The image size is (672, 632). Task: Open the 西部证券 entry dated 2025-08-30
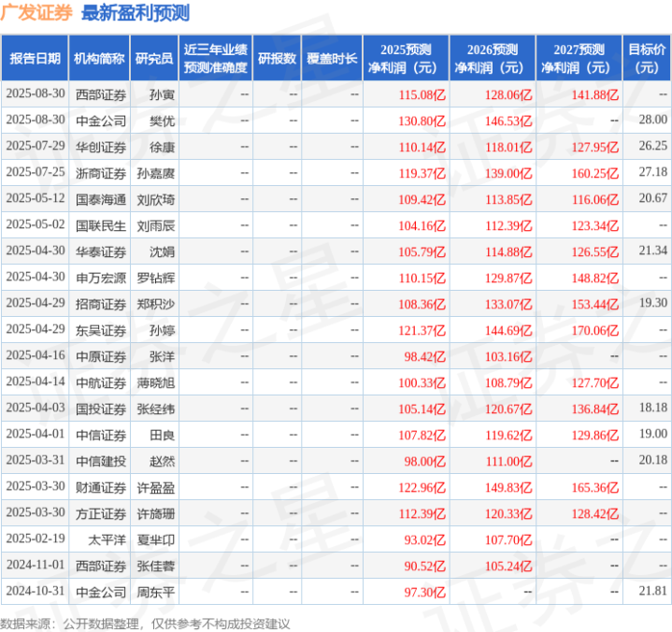tap(101, 94)
